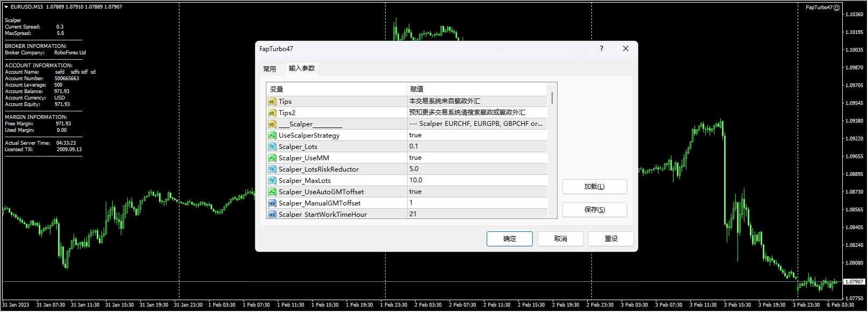Viewport: 868px width, 312px height.
Task: Click the Scalper_ManualGMToffset integer icon
Action: [272, 203]
